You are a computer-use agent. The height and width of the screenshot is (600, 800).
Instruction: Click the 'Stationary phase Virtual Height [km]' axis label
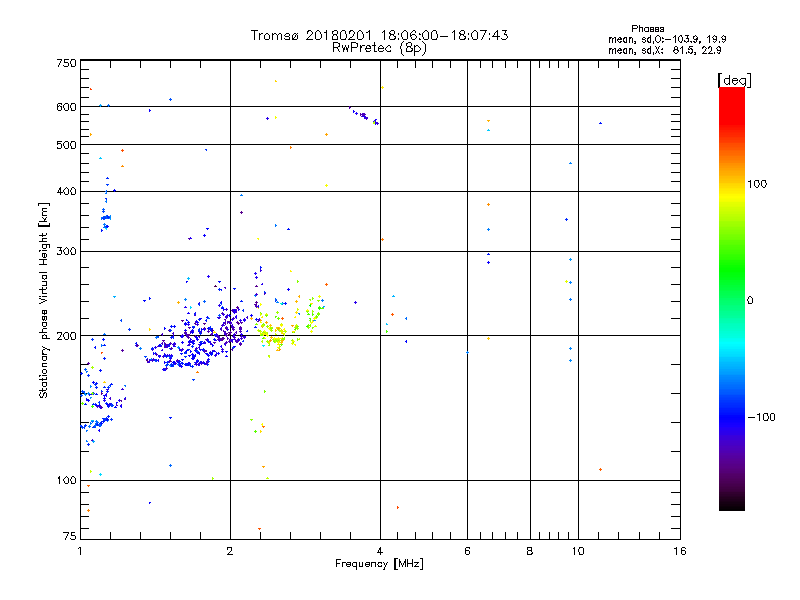tap(44, 301)
